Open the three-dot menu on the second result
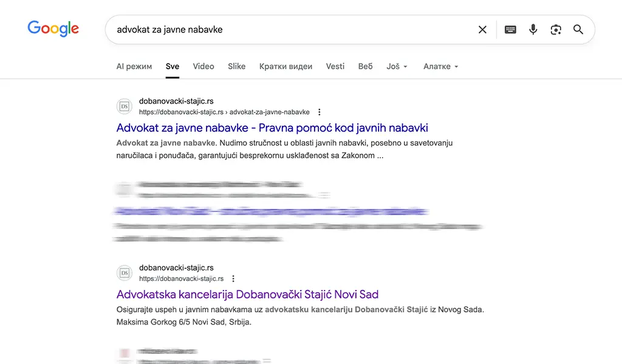Viewport: 622px width, 364px height. tap(233, 278)
